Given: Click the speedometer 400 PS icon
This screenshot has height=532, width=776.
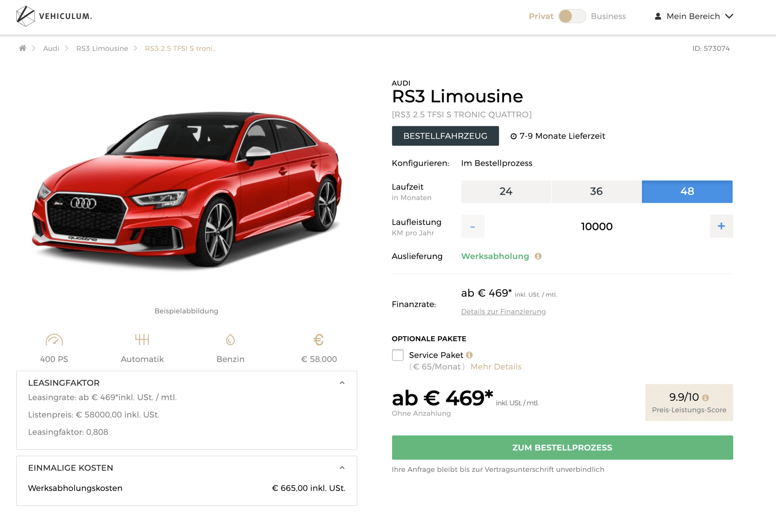Looking at the screenshot, I should [54, 340].
